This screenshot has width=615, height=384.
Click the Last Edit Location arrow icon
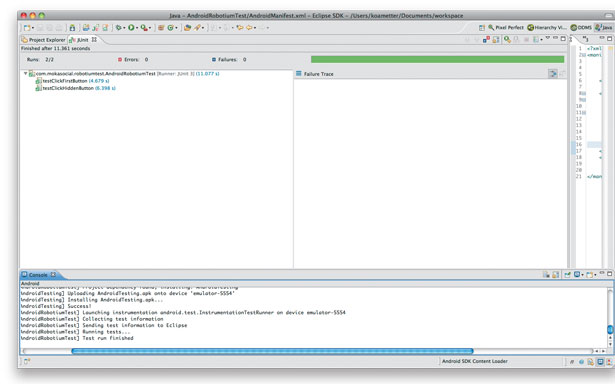[x=240, y=28]
